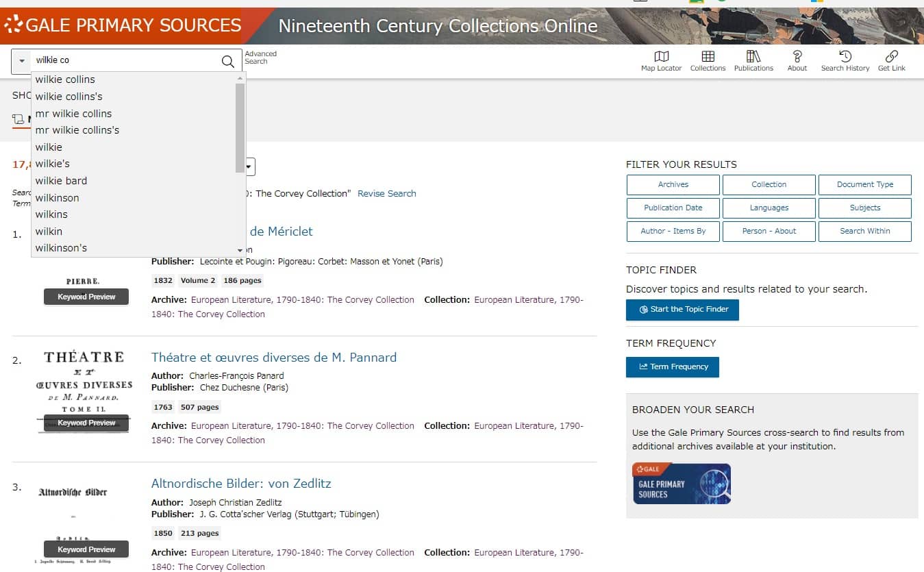
Task: Click the 'Volume 2' tag
Action: coord(198,280)
